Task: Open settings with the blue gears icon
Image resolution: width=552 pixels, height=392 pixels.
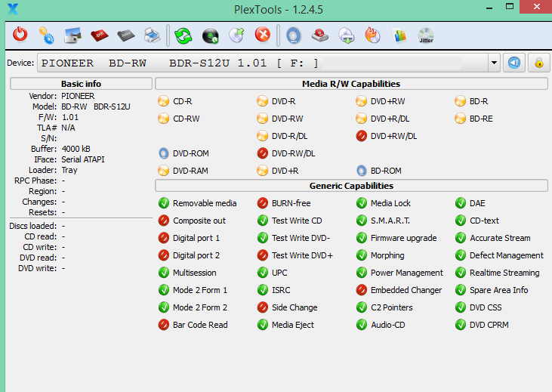Action: (x=47, y=35)
